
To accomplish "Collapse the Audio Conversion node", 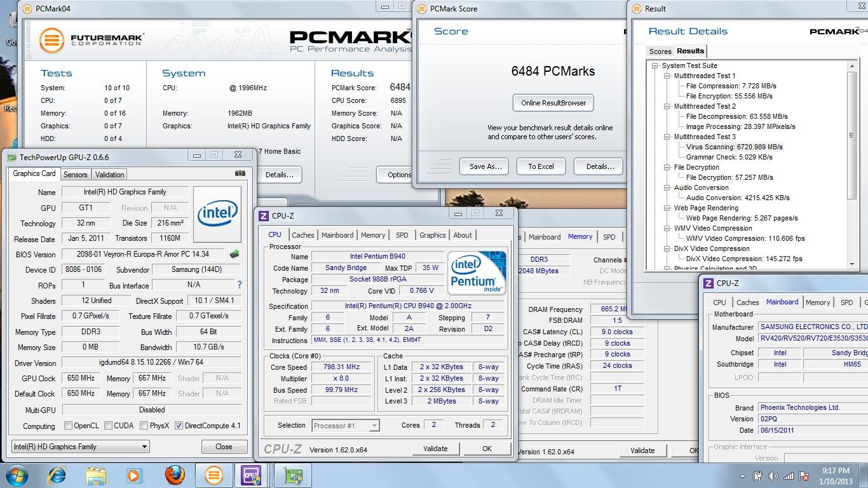I will (x=667, y=187).
